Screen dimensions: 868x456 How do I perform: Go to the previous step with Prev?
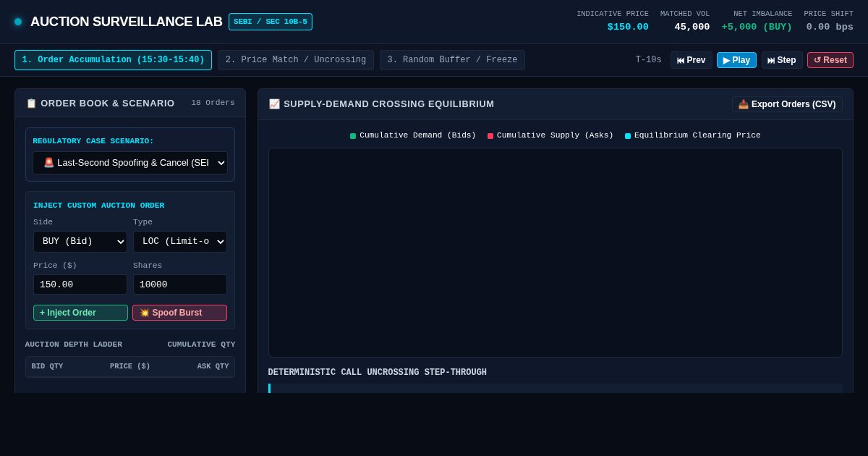[x=692, y=60]
